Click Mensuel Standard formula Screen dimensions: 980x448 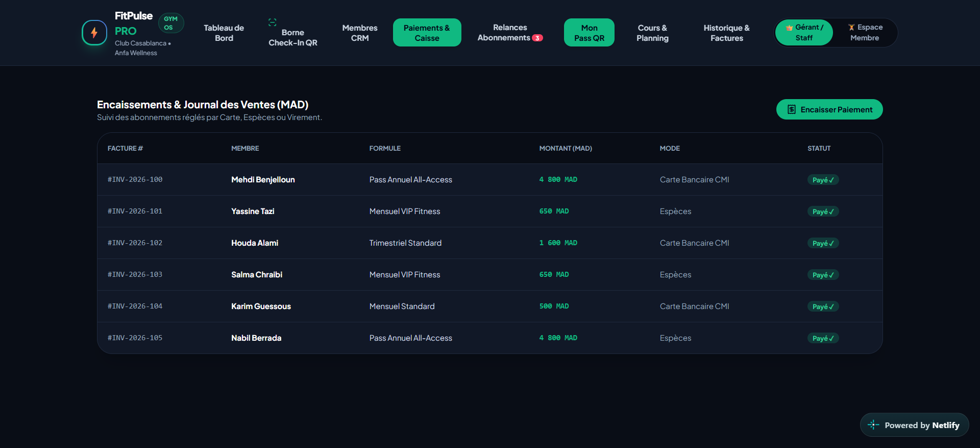click(402, 306)
